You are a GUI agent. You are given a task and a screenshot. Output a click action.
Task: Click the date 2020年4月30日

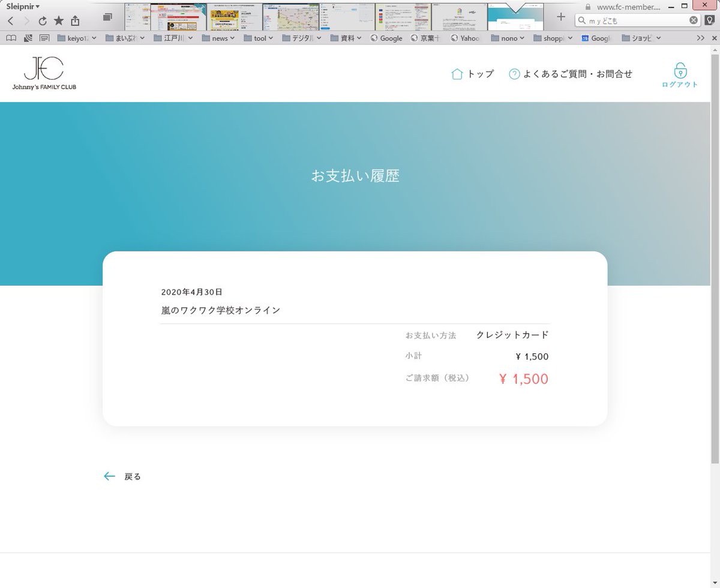pos(192,292)
